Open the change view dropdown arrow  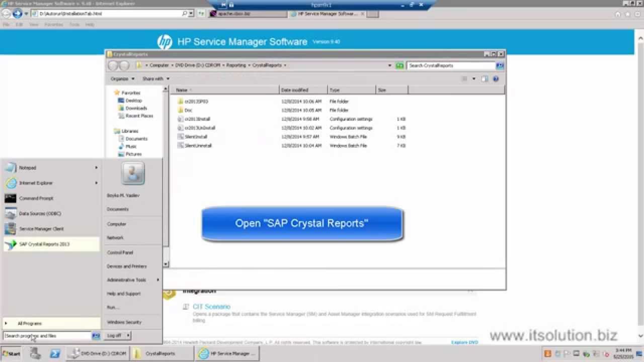(x=473, y=79)
